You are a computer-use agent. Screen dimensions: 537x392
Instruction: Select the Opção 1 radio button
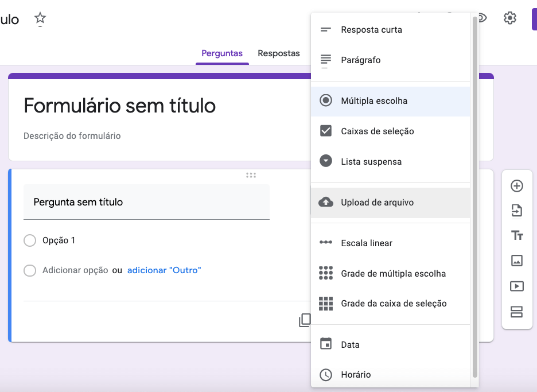(x=30, y=240)
